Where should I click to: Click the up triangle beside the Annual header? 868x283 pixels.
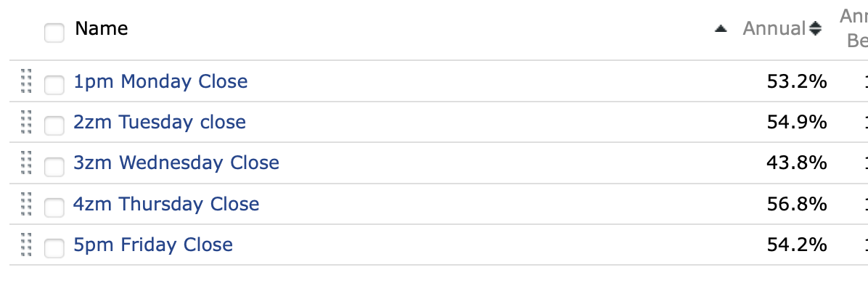point(720,29)
